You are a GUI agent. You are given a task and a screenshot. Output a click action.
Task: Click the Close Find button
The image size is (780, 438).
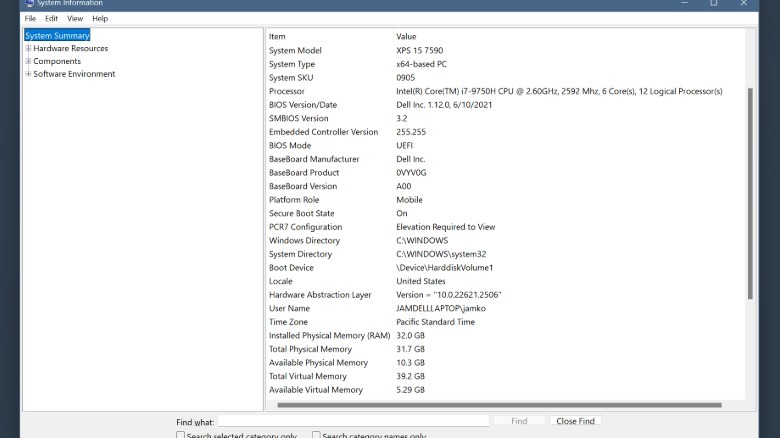coord(575,421)
